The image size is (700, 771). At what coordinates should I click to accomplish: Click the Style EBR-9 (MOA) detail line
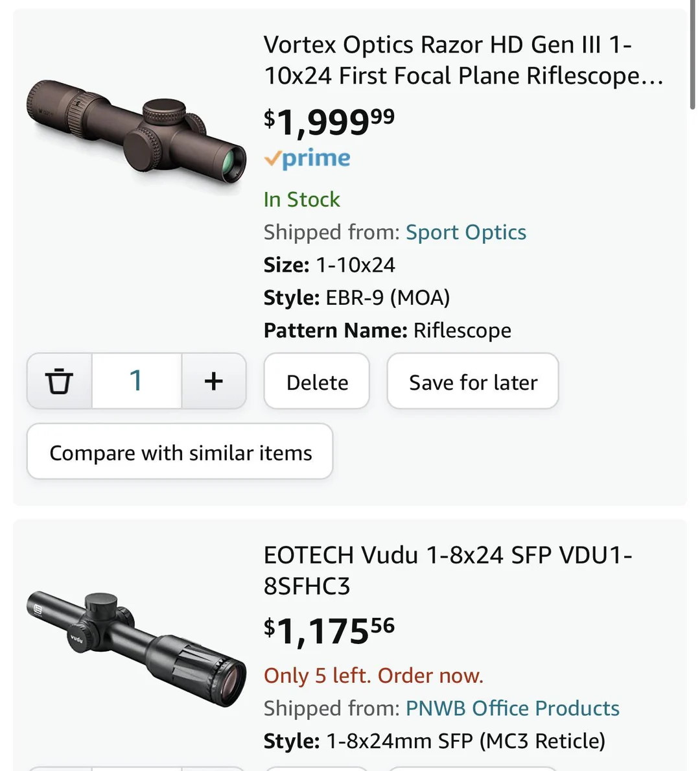(356, 298)
